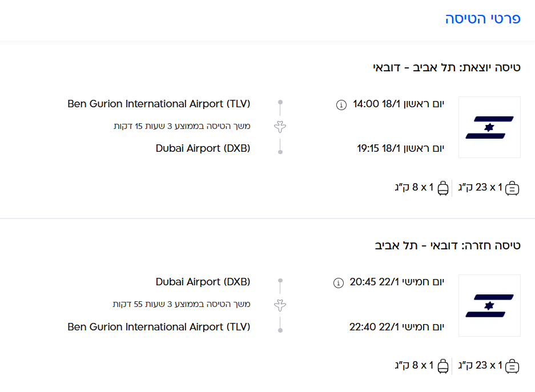
Task: Click the outbound flight airline logo
Action: [x=489, y=127]
